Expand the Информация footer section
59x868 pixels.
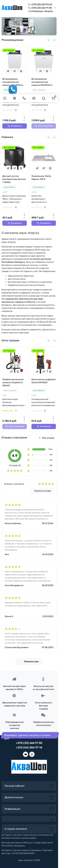coord(29,809)
